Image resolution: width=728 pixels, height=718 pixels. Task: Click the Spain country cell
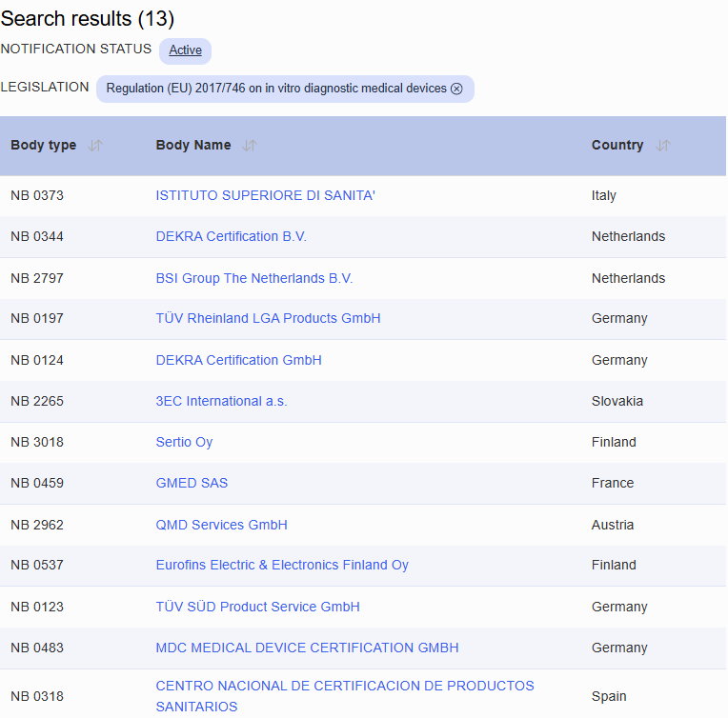[609, 696]
